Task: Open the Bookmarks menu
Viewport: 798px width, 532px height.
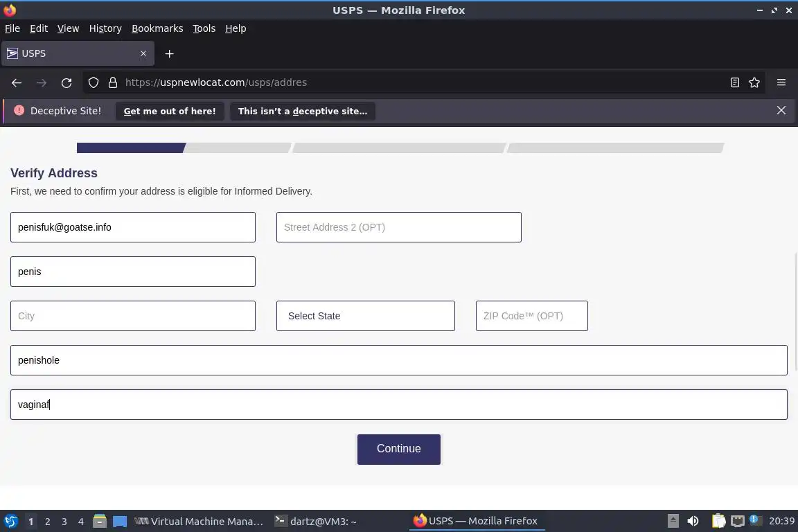Action: 157,28
